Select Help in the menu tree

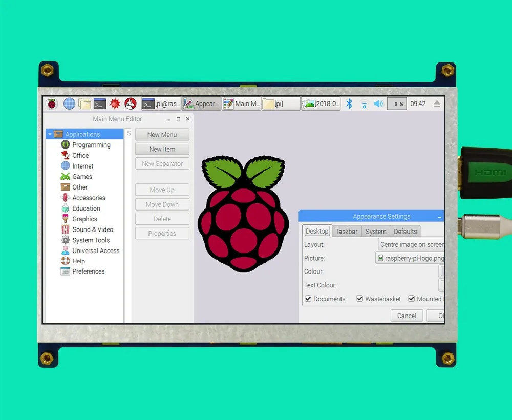[x=78, y=261]
